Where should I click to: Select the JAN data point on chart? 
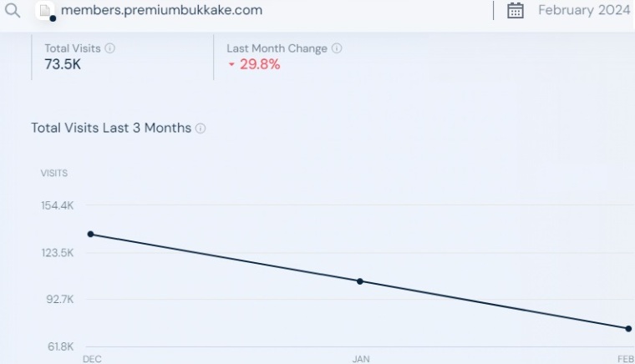point(360,281)
